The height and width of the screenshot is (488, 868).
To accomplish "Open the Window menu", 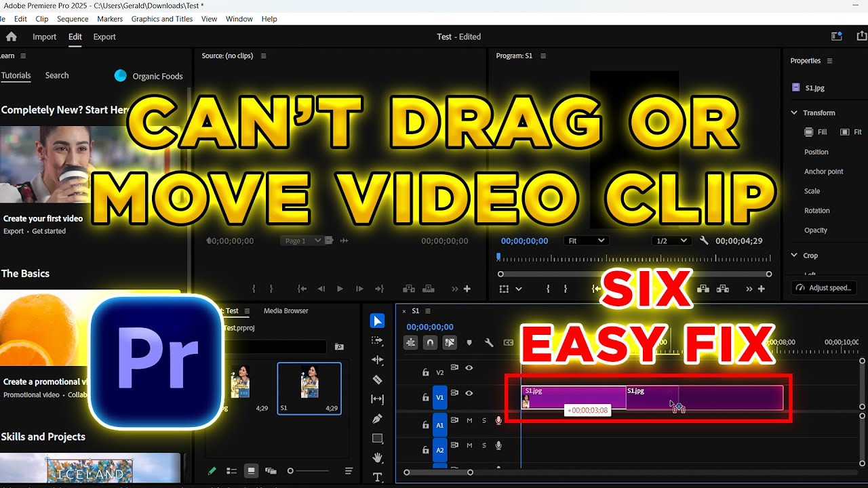I will coord(239,19).
